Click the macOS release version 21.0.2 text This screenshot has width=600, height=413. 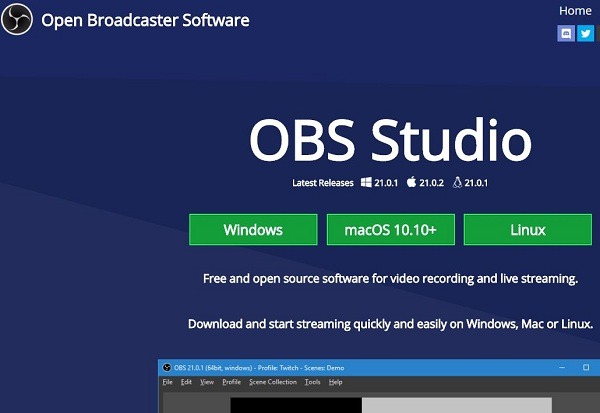point(432,183)
